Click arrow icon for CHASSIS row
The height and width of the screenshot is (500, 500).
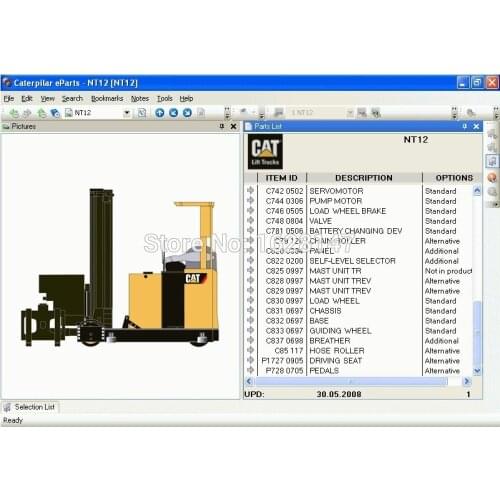250,310
